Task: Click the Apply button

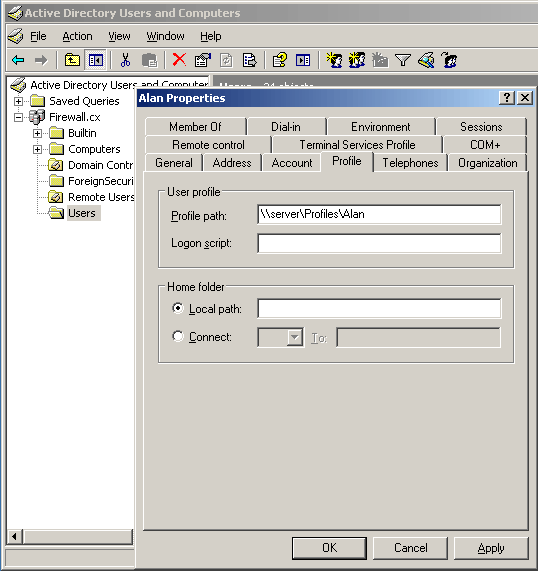Action: (491, 548)
